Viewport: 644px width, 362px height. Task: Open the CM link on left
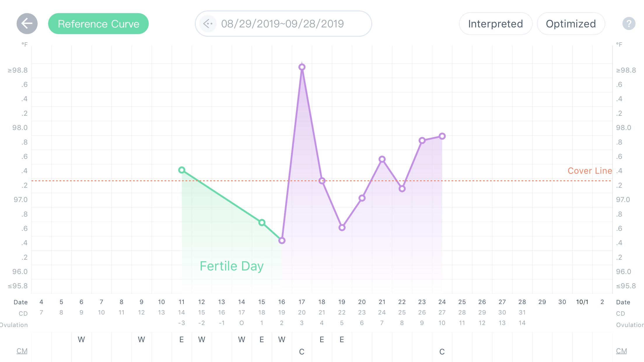pos(22,351)
